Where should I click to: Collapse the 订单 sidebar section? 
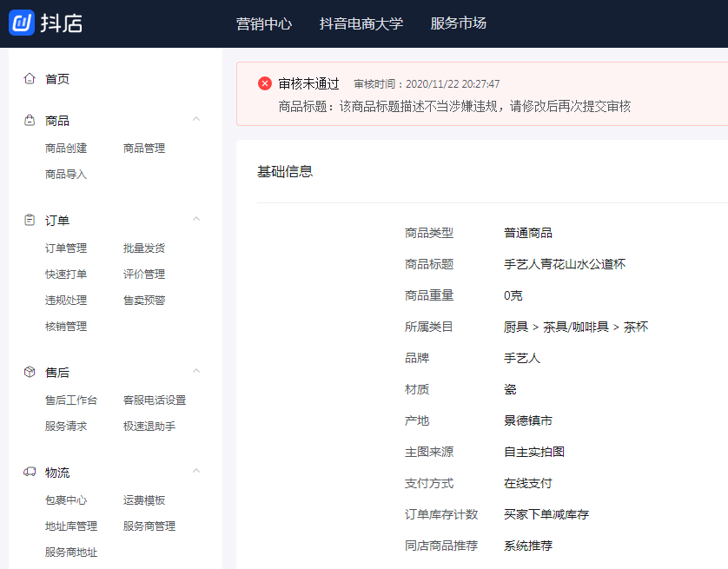(196, 220)
